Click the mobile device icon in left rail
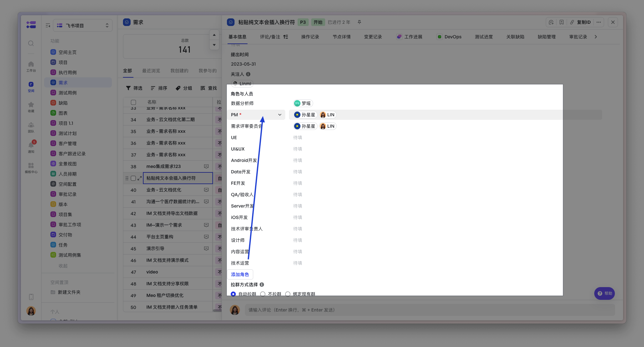This screenshot has height=347, width=644. [x=31, y=297]
